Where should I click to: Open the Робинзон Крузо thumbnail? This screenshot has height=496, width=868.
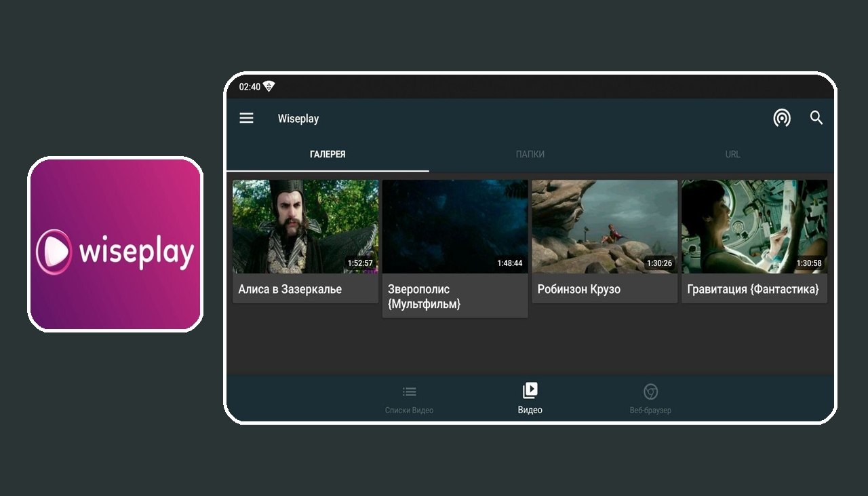(605, 227)
